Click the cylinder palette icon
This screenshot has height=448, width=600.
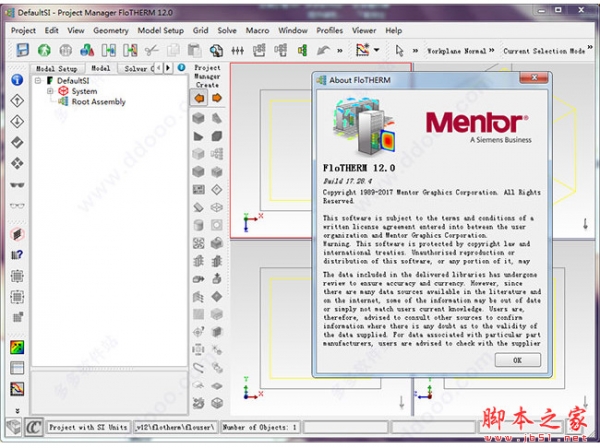point(198,225)
